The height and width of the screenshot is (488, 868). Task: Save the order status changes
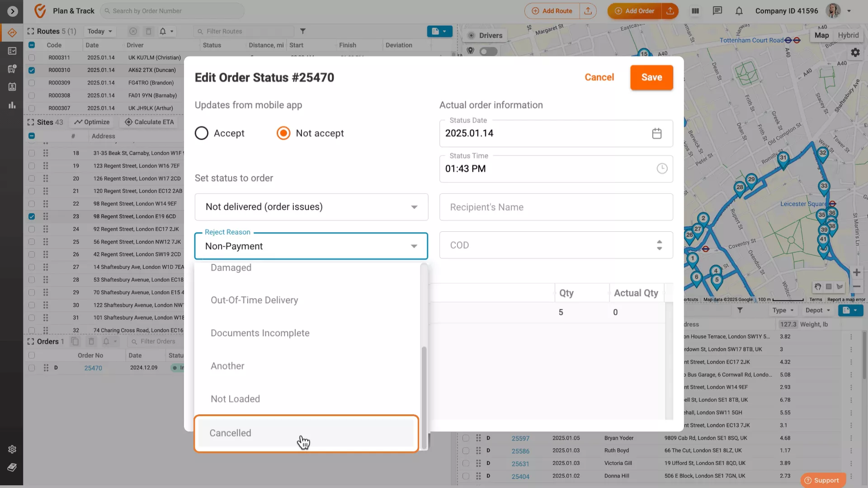[x=651, y=77]
